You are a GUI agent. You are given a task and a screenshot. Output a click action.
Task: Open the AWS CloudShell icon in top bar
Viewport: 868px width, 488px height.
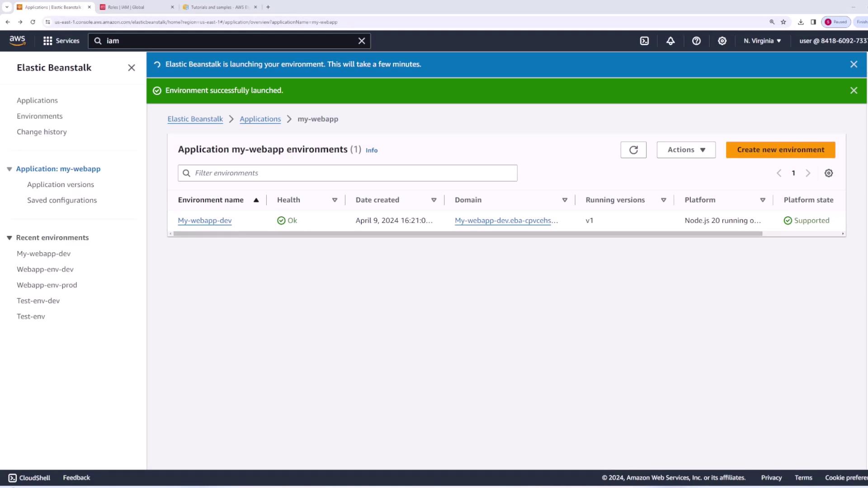pyautogui.click(x=644, y=41)
